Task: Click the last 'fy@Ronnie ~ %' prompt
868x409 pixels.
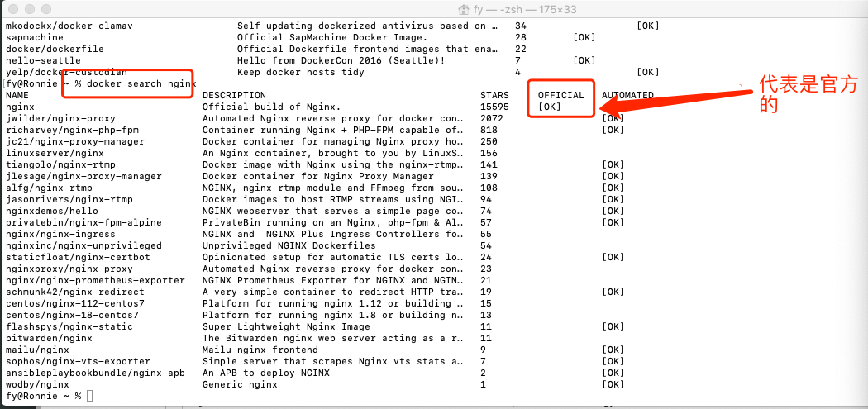Action: (43, 397)
